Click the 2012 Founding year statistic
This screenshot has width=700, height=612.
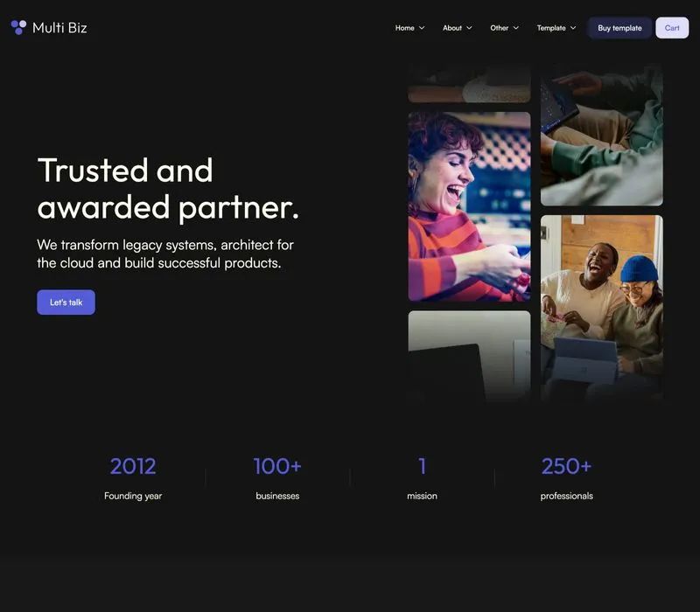coord(133,478)
